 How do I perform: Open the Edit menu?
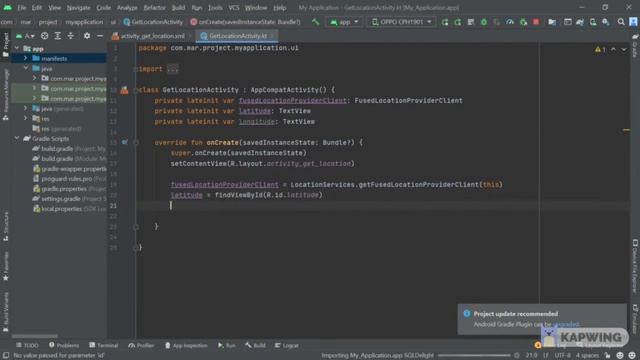tap(37, 8)
